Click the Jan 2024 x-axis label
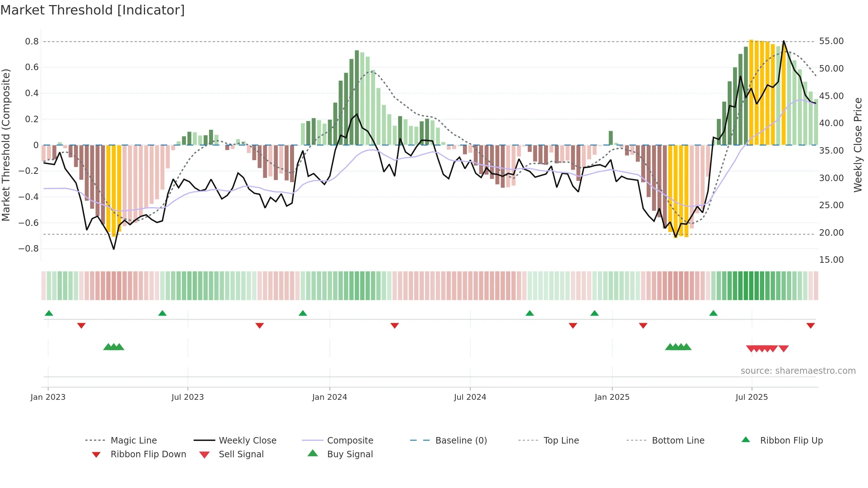The image size is (868, 488). coord(330,397)
